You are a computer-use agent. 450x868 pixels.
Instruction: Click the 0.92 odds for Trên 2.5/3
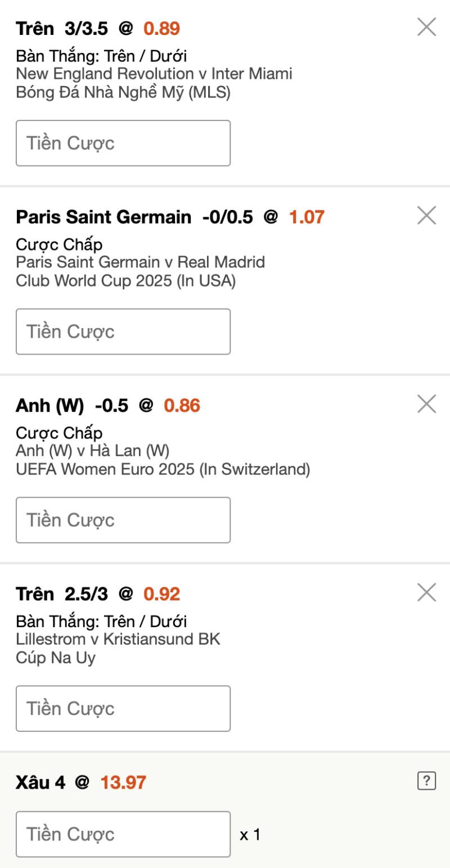point(161,594)
